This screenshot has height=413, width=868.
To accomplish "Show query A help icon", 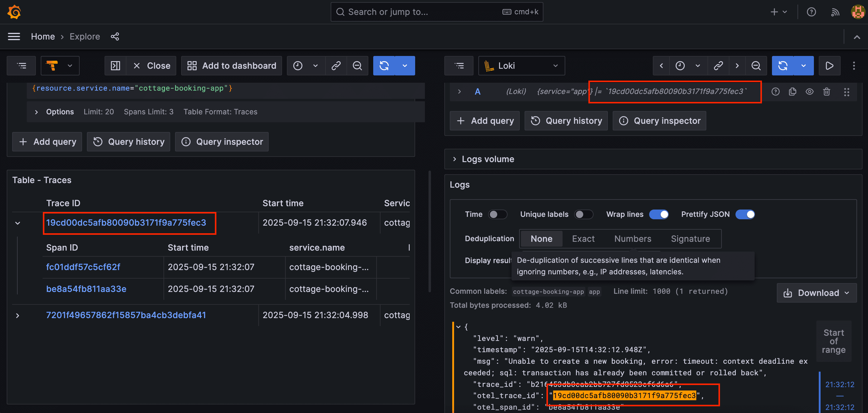I will pos(775,92).
